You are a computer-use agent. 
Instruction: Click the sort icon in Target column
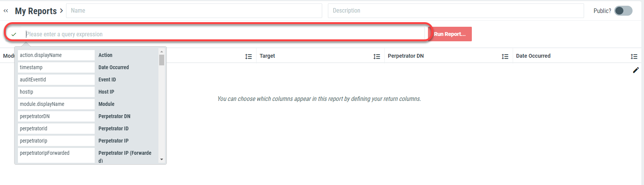[377, 57]
